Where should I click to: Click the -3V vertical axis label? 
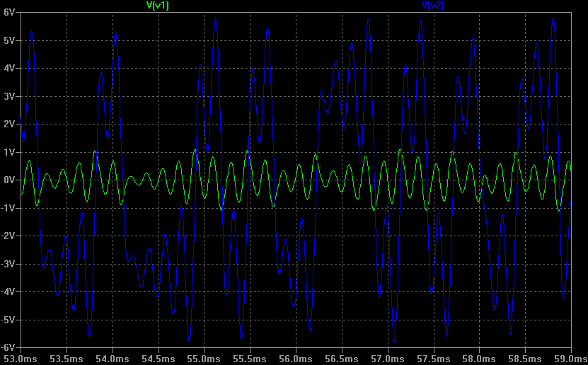pyautogui.click(x=8, y=264)
